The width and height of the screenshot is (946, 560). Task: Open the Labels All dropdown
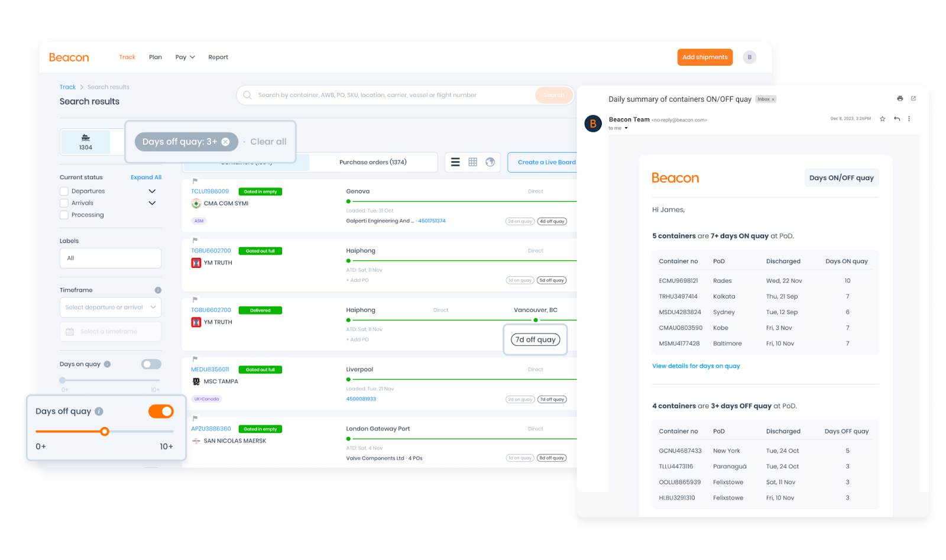click(x=110, y=258)
